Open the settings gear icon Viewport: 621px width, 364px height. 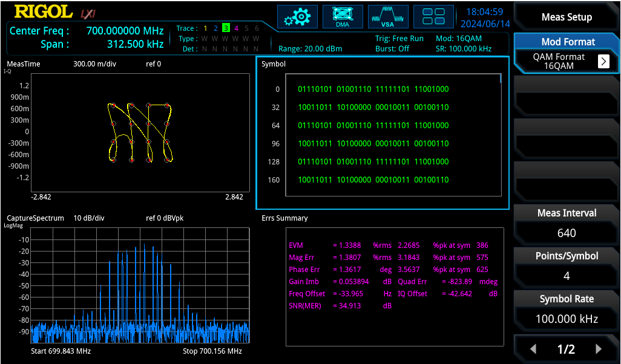(297, 16)
